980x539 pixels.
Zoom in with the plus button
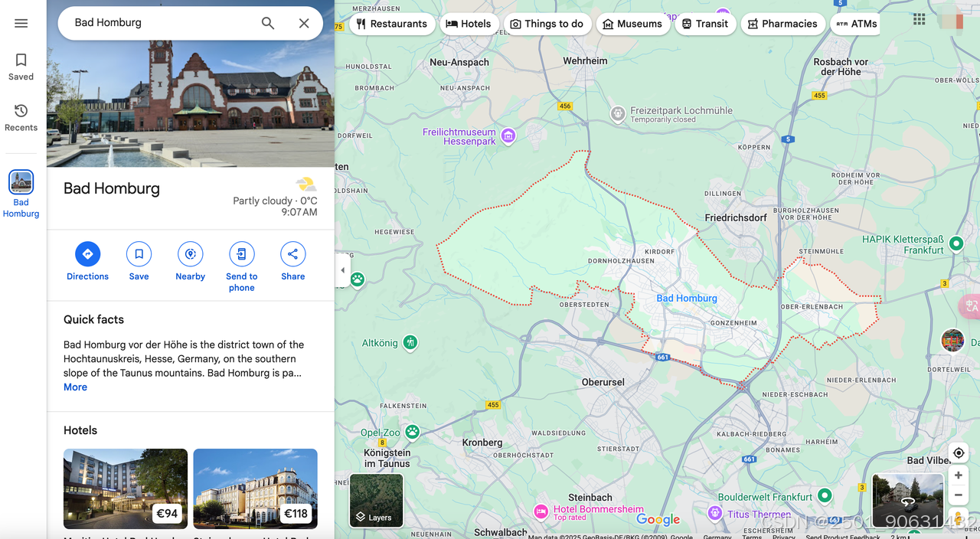coord(959,475)
